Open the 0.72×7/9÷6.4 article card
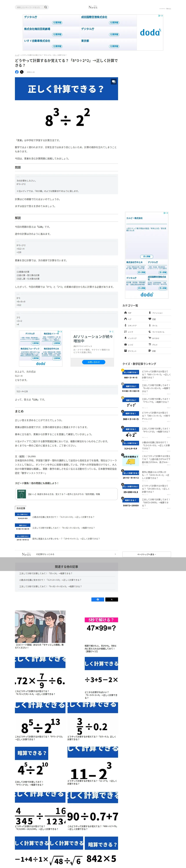Image resolution: width=186 pixels, height=868 pixels. [x=40, y=676]
